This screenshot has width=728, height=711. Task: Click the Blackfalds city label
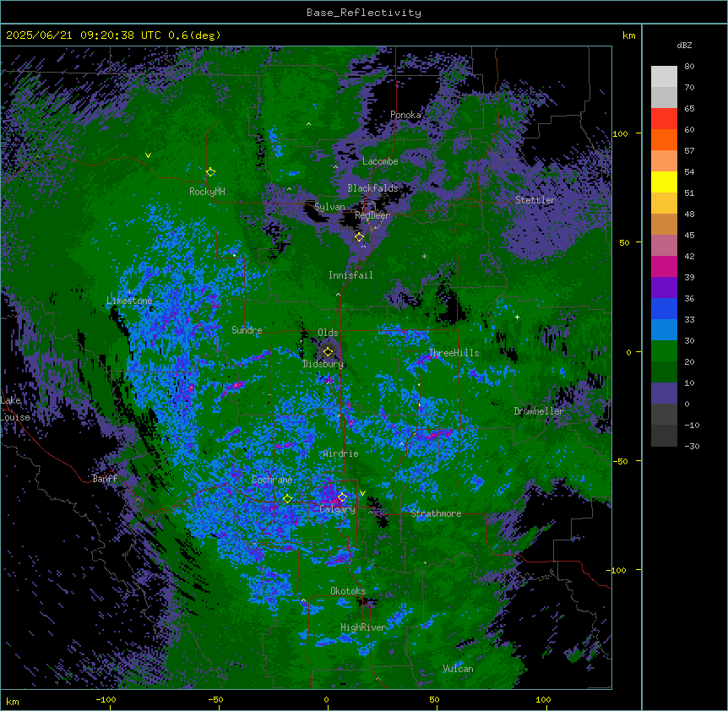(372, 188)
